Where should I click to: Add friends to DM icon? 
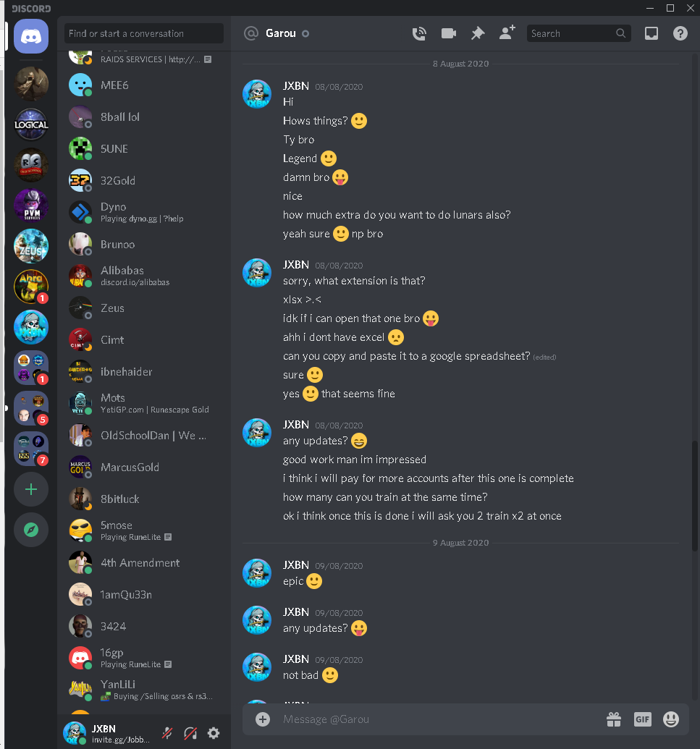[507, 33]
